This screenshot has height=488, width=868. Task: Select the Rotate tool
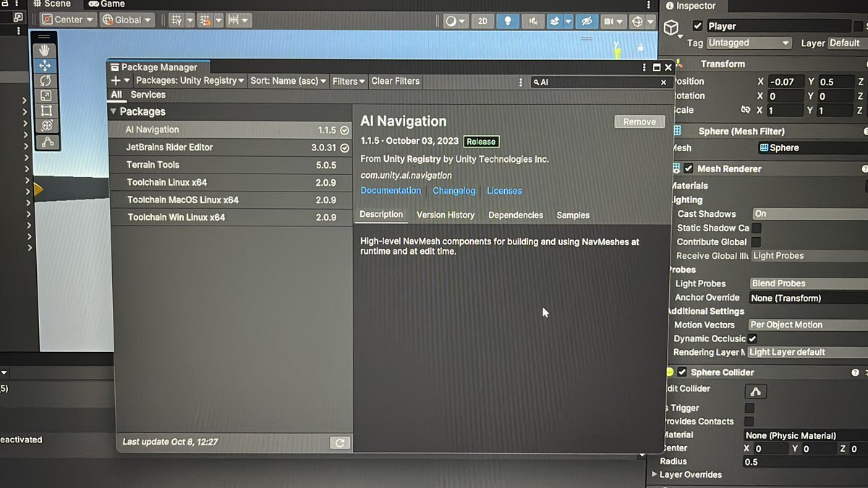point(46,80)
